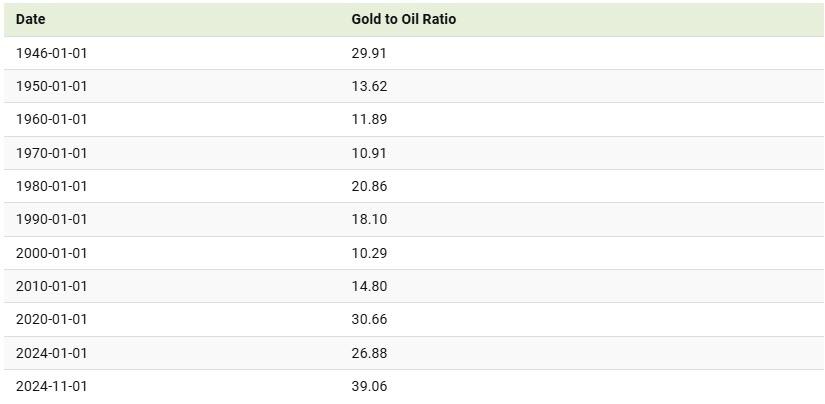Click the 1950-01-01 date cell
Viewport: 825px width, 404px height.
pyautogui.click(x=52, y=86)
